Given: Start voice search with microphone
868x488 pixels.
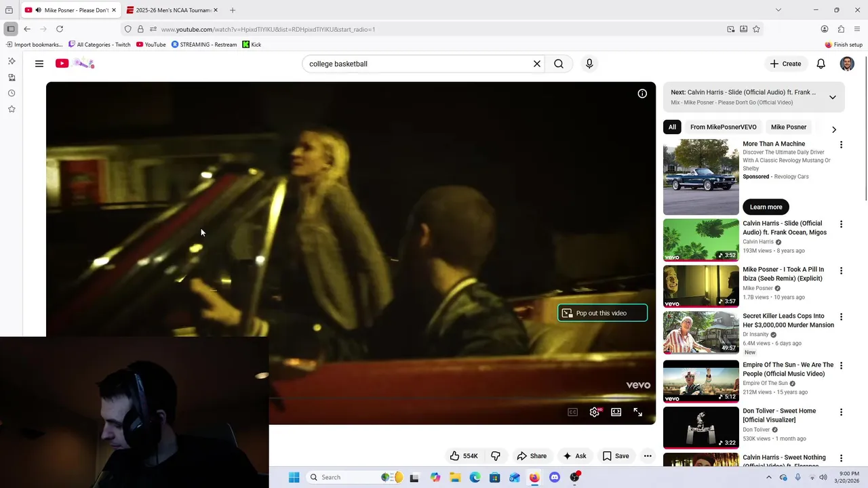Looking at the screenshot, I should coord(589,64).
